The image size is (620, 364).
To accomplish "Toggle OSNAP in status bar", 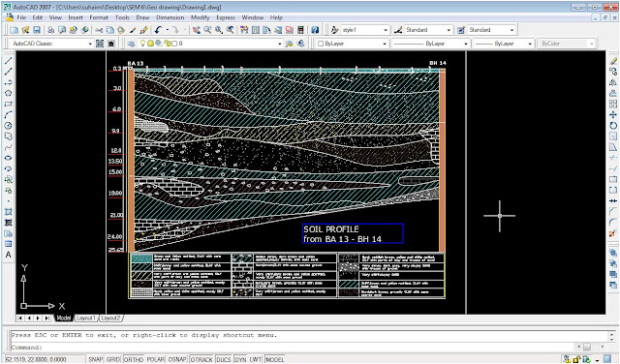I will click(177, 359).
